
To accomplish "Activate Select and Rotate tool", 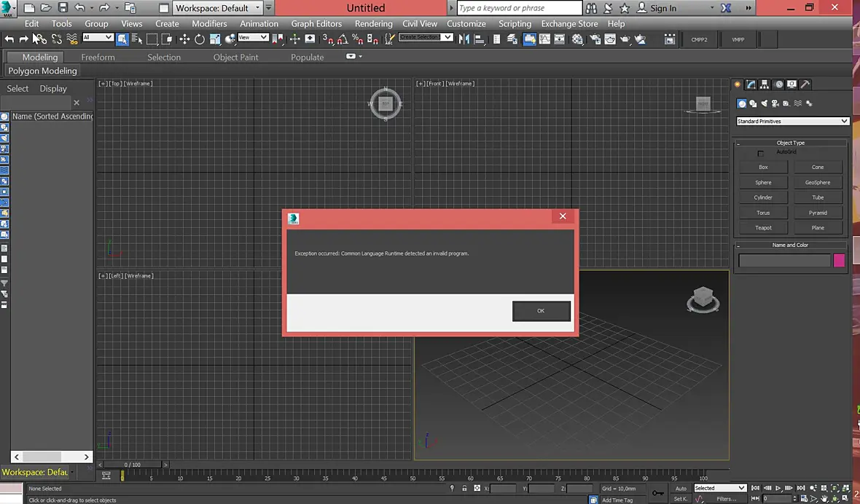I will [200, 39].
